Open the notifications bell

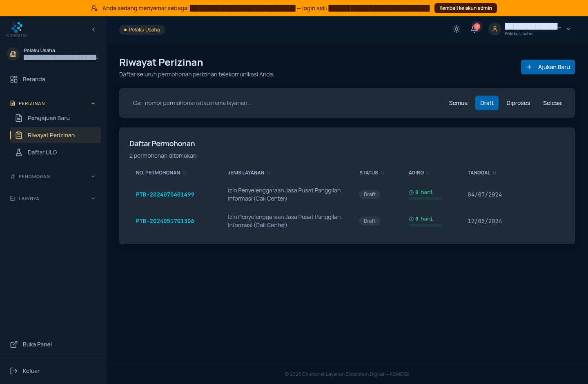click(x=474, y=29)
